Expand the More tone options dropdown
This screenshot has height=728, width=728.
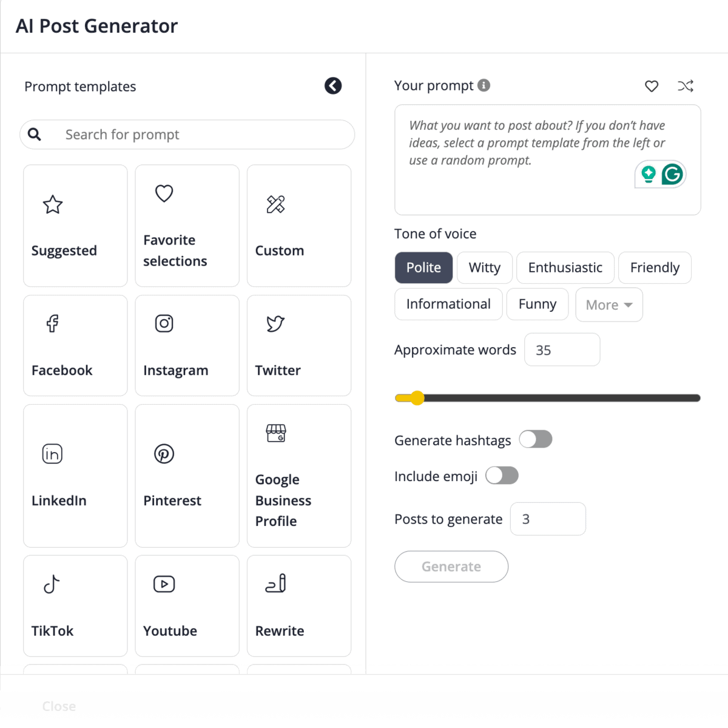[x=608, y=305]
